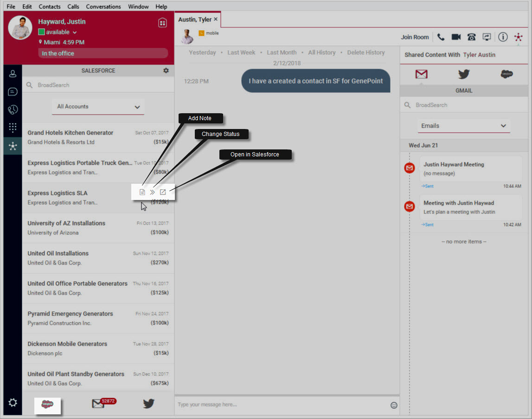Open the Twitter icon in the lower toolbar
Image resolution: width=532 pixels, height=419 pixels.
pos(148,403)
